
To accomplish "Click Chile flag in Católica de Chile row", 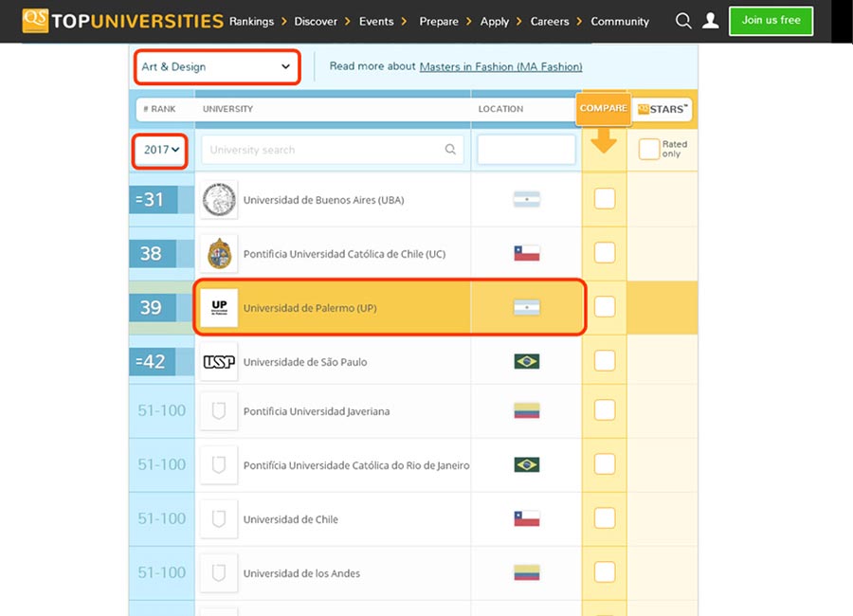I will click(527, 253).
